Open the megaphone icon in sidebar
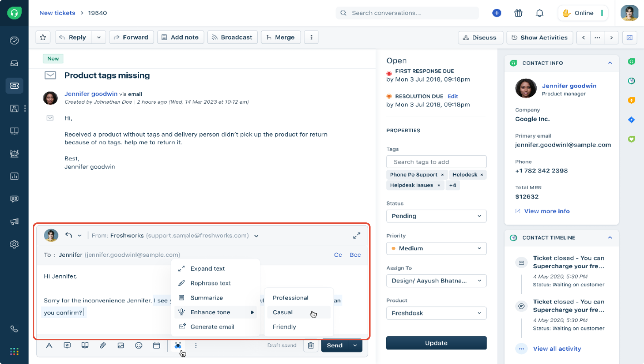Screen dimensions: 644x364 tap(14, 222)
